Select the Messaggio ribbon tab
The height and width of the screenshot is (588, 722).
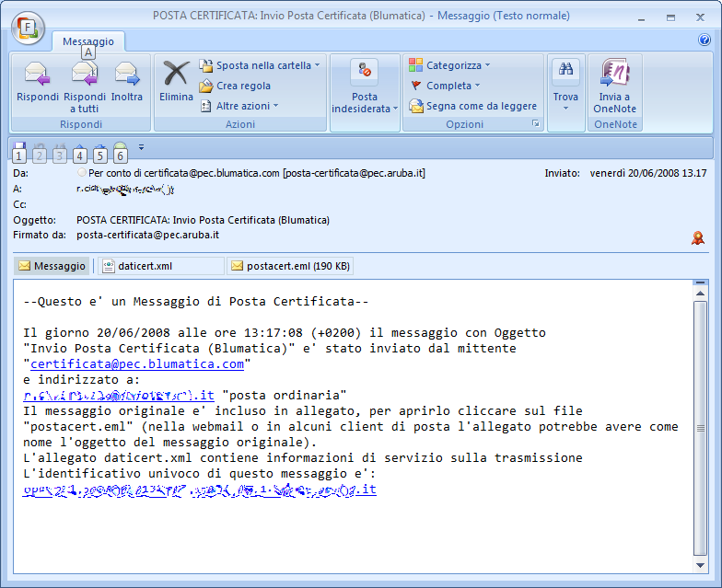coord(88,41)
